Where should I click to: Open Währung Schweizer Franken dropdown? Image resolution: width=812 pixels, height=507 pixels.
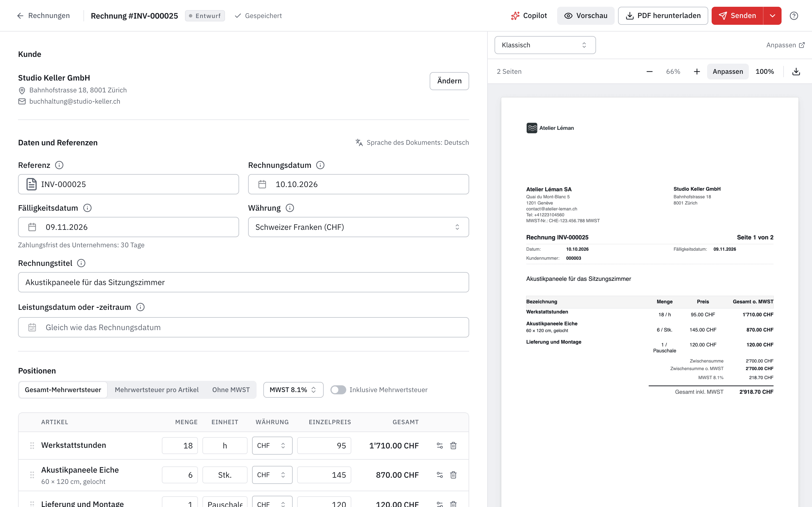[x=358, y=227]
